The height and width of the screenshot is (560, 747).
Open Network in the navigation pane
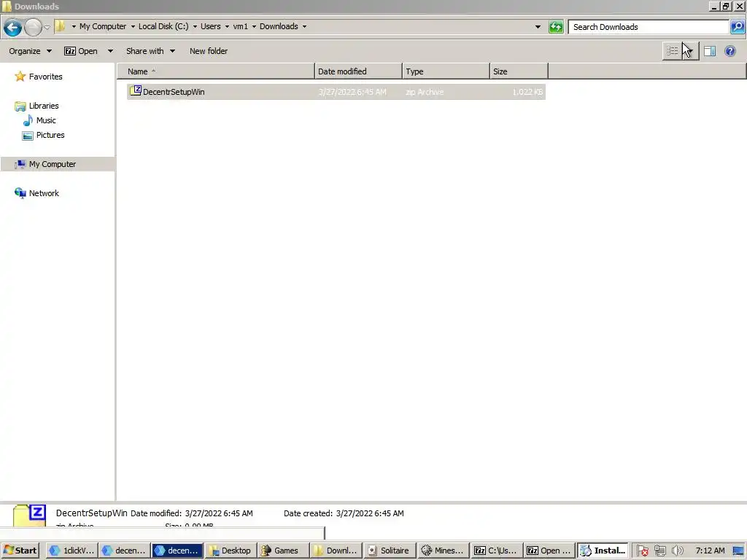44,193
